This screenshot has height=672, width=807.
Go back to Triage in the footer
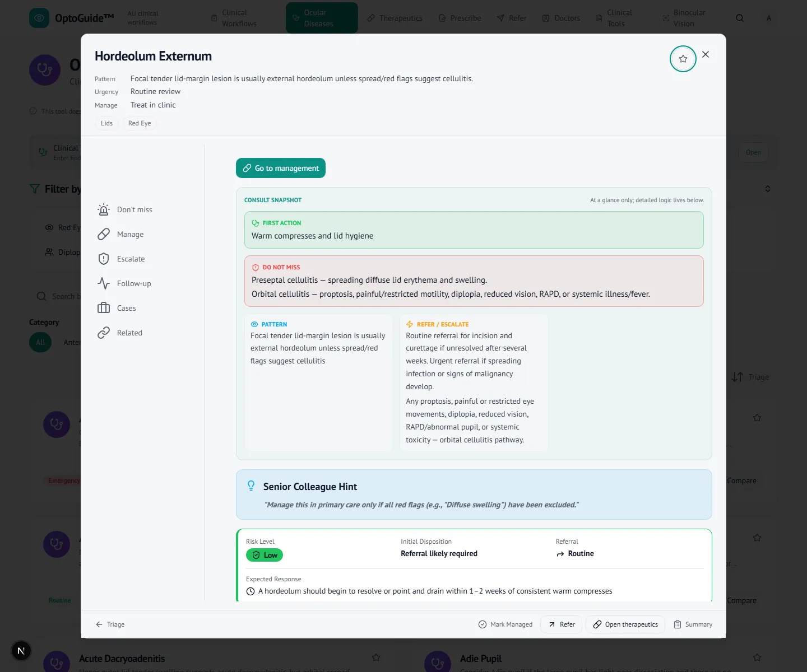pyautogui.click(x=110, y=624)
